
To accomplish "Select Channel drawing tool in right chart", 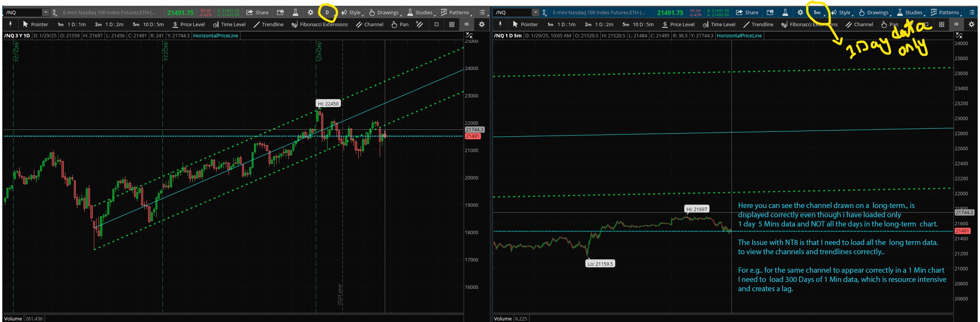I will [859, 24].
